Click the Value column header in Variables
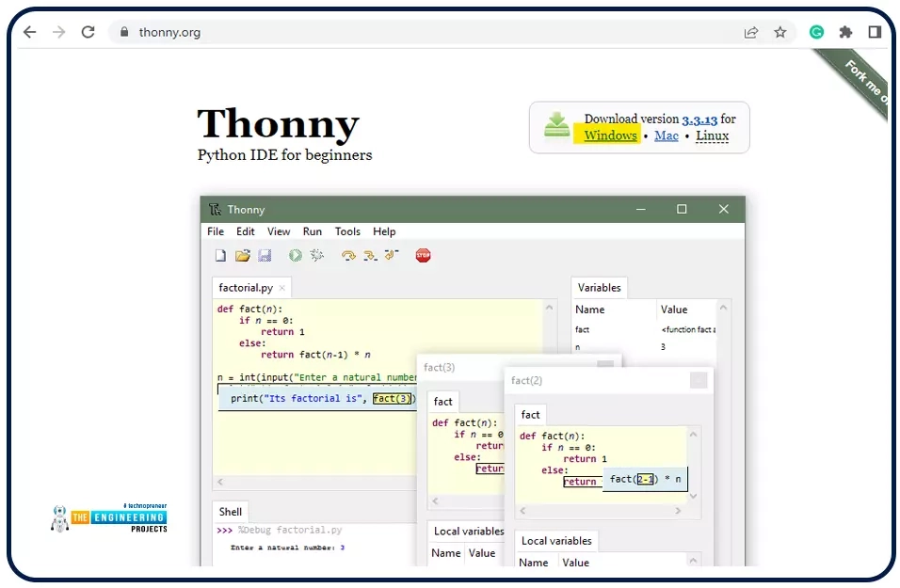This screenshot has height=588, width=900. 674,310
